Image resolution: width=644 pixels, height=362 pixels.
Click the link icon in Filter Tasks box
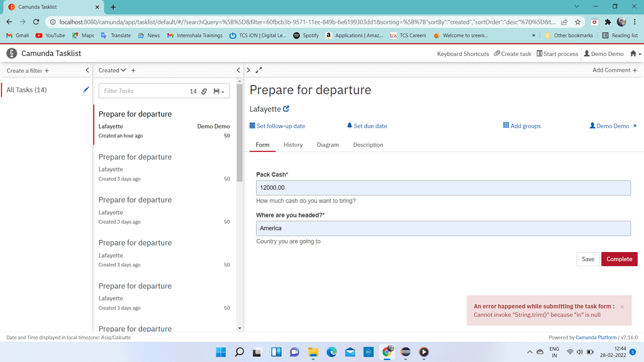pyautogui.click(x=204, y=91)
